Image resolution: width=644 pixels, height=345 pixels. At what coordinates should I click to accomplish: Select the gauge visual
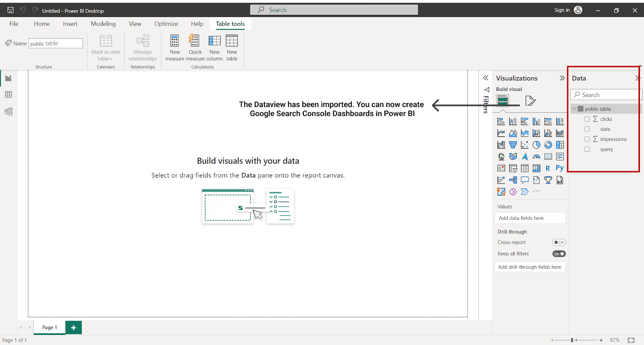[537, 156]
